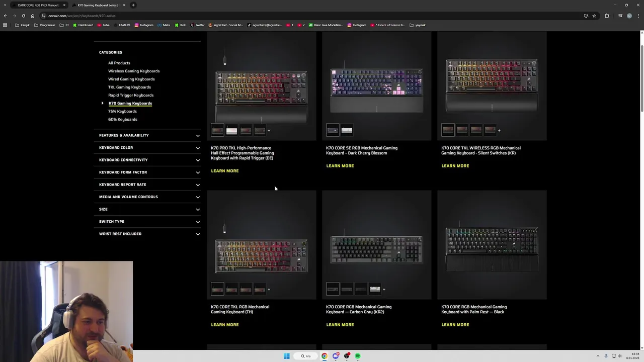Learn more about Palm Rest Black keyboard
644x362 pixels.
455,325
